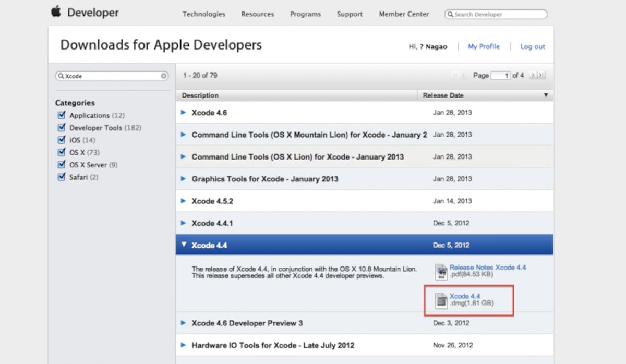Click the 'Jan 14, 2013' date cell
Screen dimensions: 626x364
point(452,201)
